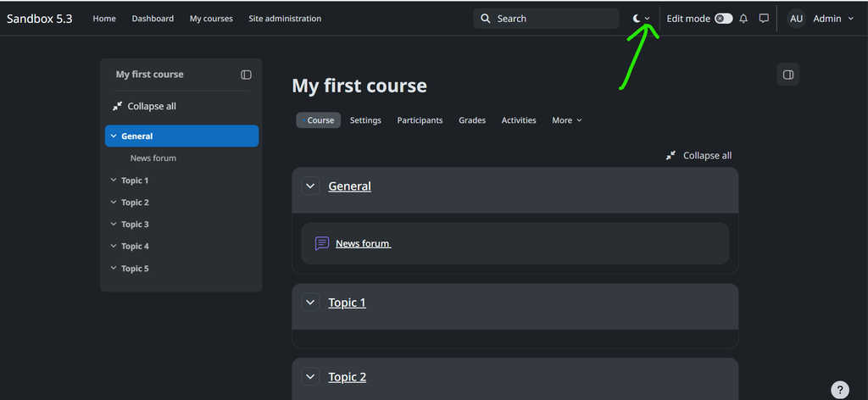Image resolution: width=868 pixels, height=400 pixels.
Task: Select Topic 1 label in course index
Action: pyautogui.click(x=135, y=181)
